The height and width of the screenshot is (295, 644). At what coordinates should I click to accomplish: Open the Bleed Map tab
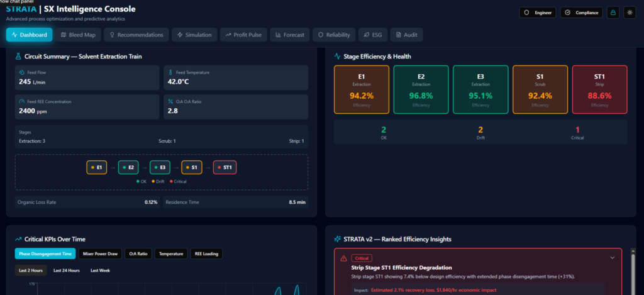click(x=77, y=35)
